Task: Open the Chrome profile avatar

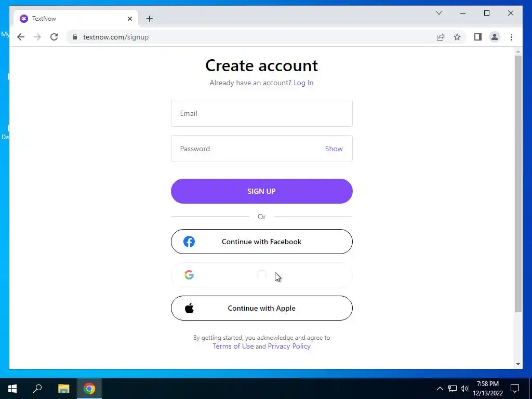Action: (x=495, y=37)
